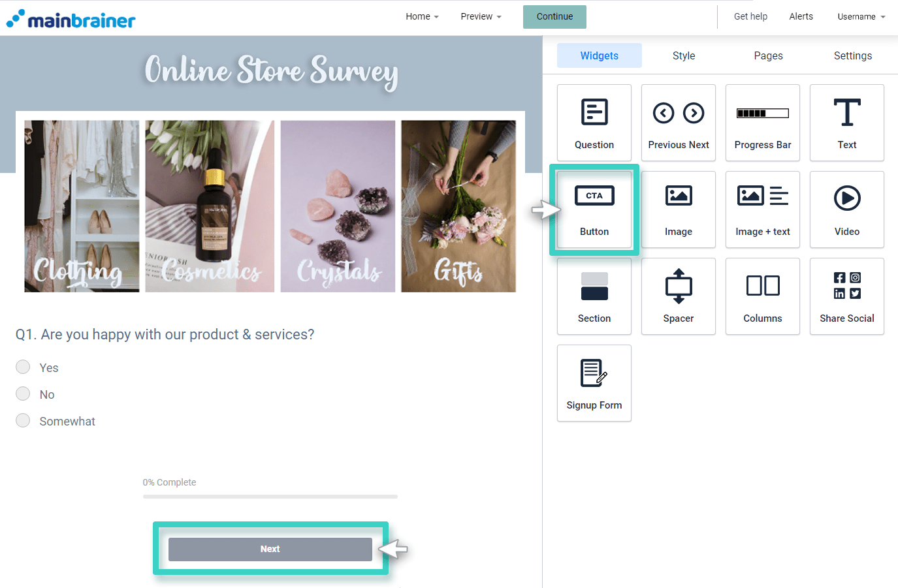The image size is (898, 588).
Task: Click the Crystals category image
Action: (x=338, y=206)
